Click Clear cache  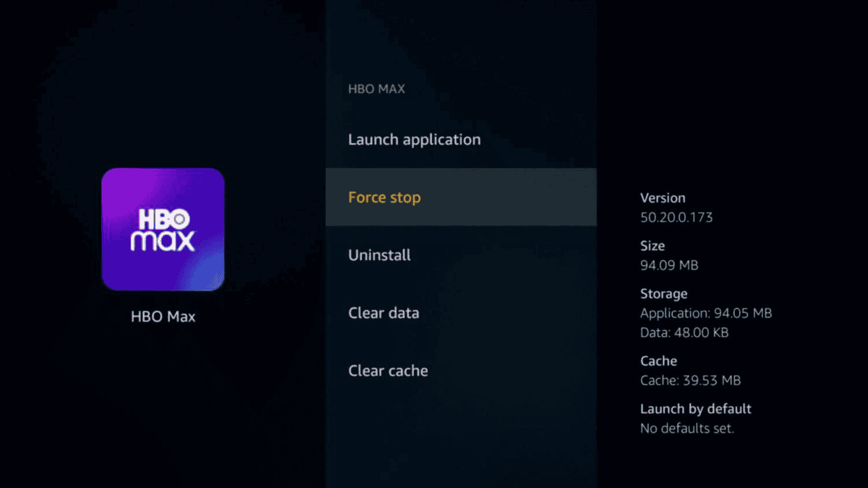(388, 371)
